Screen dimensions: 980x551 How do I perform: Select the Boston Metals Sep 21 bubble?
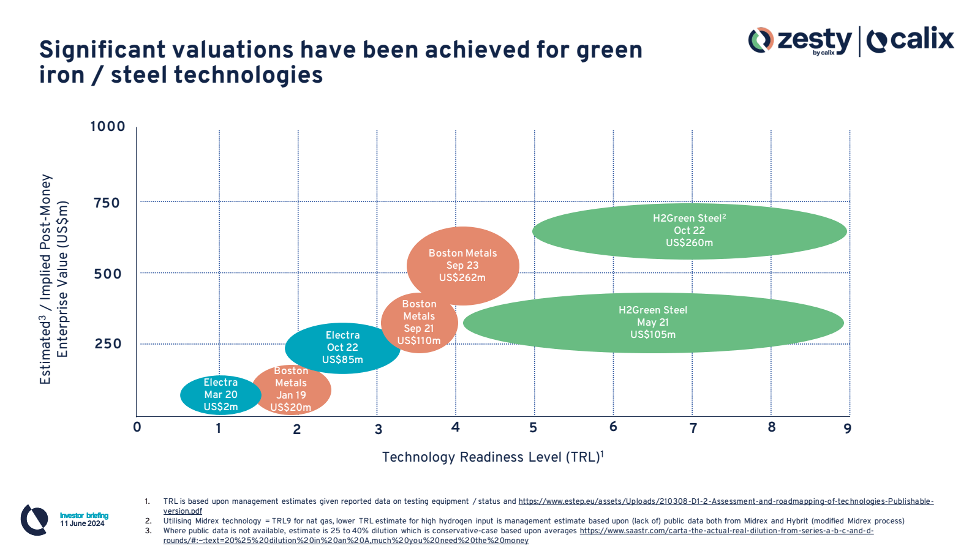(419, 323)
